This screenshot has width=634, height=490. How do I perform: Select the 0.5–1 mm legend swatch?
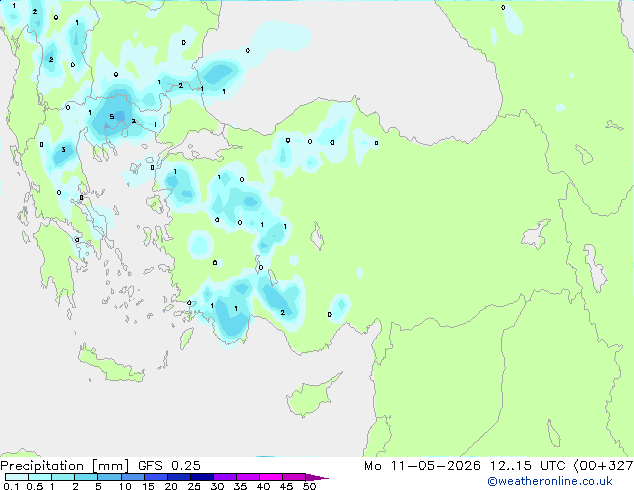click(40, 477)
